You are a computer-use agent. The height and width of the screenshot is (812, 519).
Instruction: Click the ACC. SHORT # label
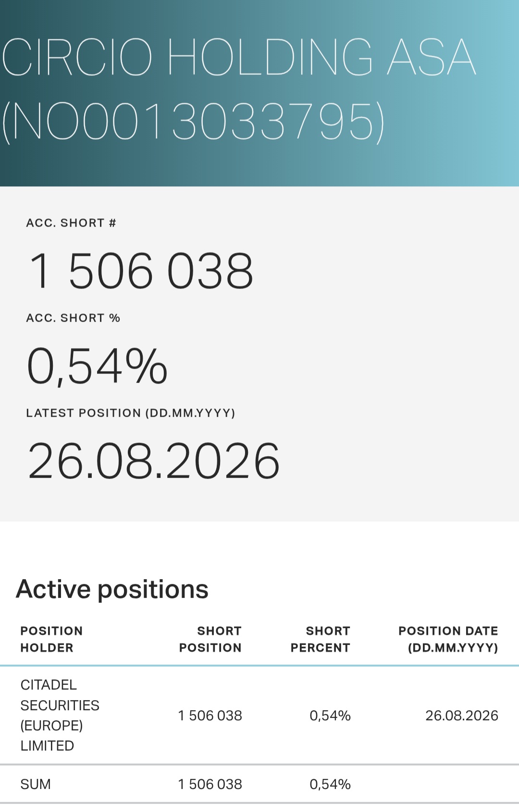tap(71, 223)
